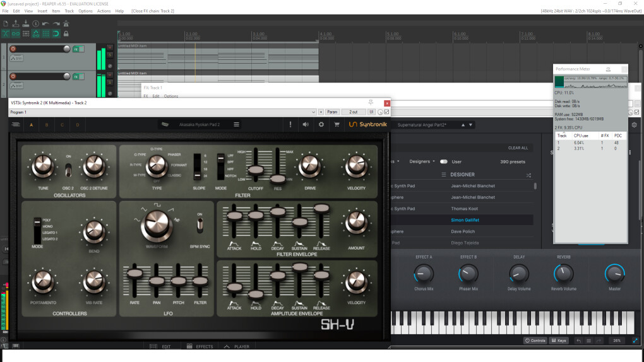644x362 pixels.
Task: Open the Help menu
Action: (119, 11)
